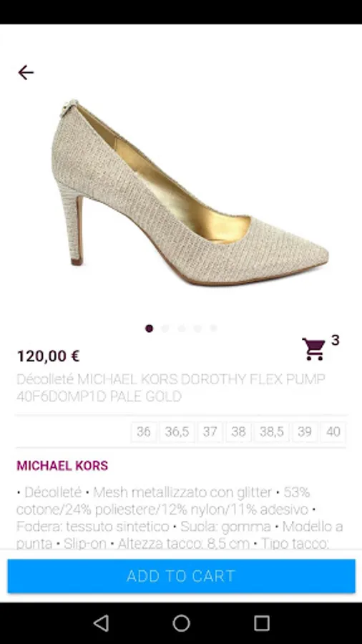Select the first image pagination dot
The height and width of the screenshot is (644, 362).
coord(149,328)
